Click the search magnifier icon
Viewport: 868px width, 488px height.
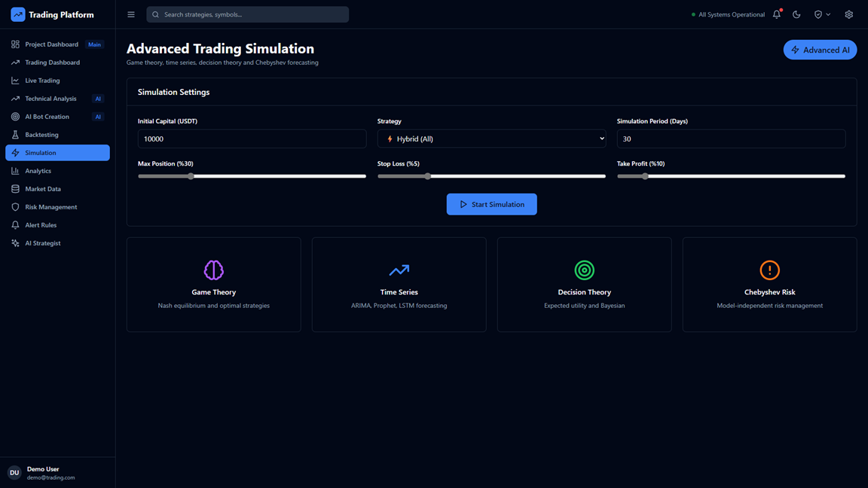tap(156, 14)
